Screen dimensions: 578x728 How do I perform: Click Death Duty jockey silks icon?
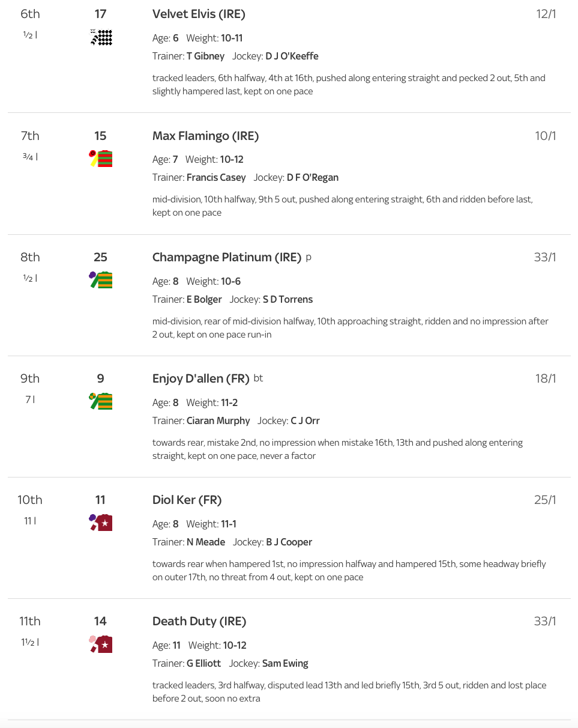(x=101, y=644)
